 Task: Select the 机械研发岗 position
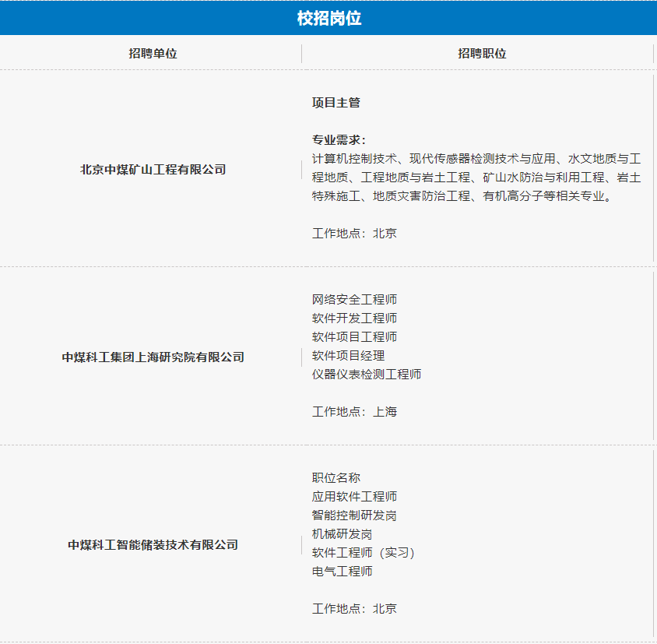point(342,534)
